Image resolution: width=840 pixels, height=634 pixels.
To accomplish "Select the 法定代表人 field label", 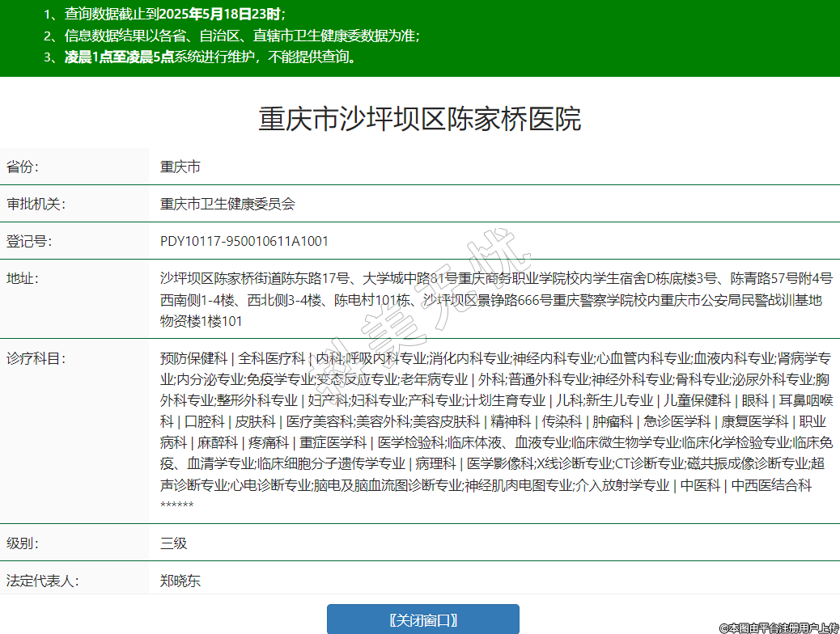I will tap(42, 581).
